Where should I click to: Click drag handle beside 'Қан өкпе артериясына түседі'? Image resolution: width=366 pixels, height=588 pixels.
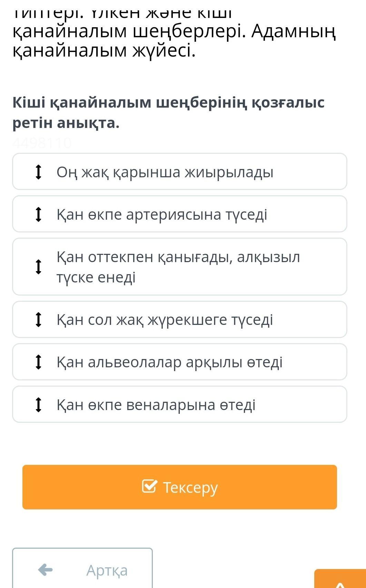tap(39, 214)
